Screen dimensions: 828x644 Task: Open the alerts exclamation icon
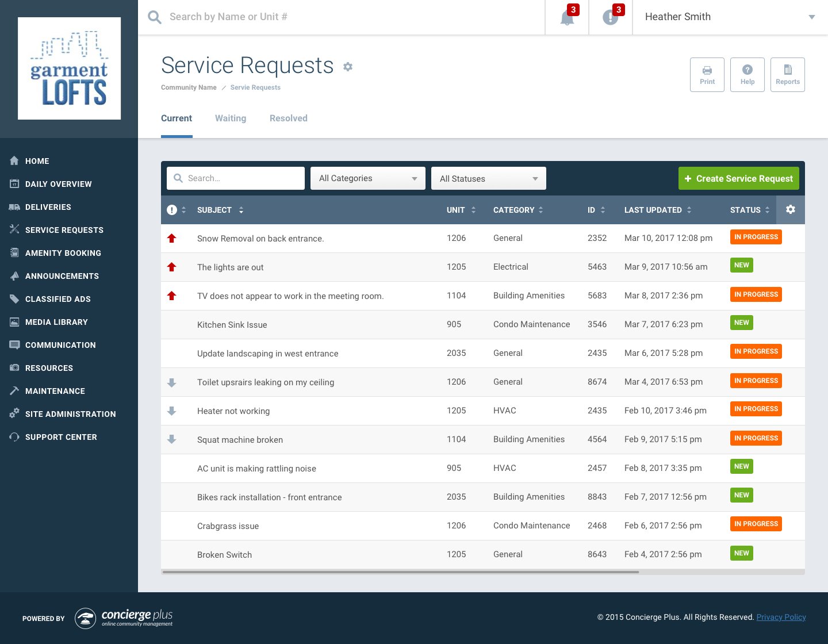click(610, 17)
